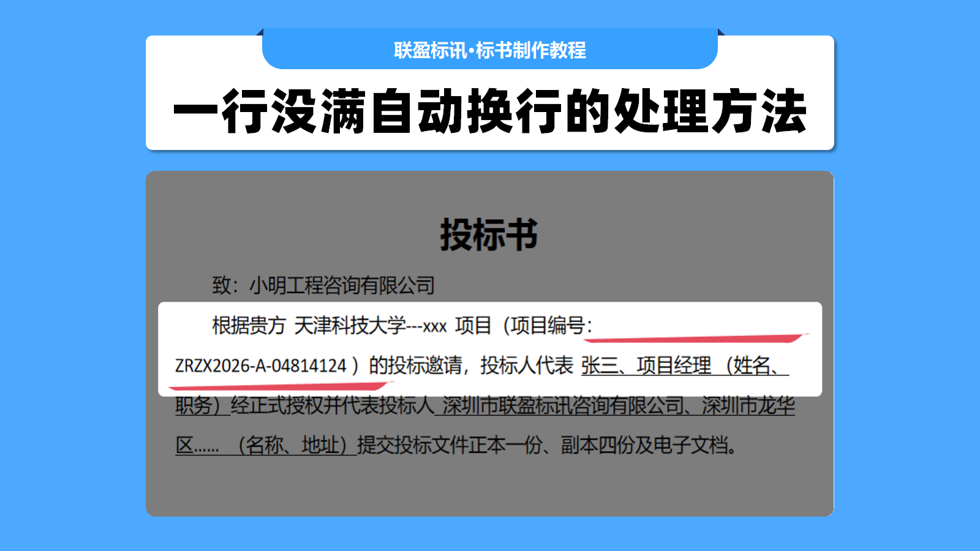
Task: Click the text 提交投标文件正本一份、副本四份及电子文档。
Action: point(547,445)
